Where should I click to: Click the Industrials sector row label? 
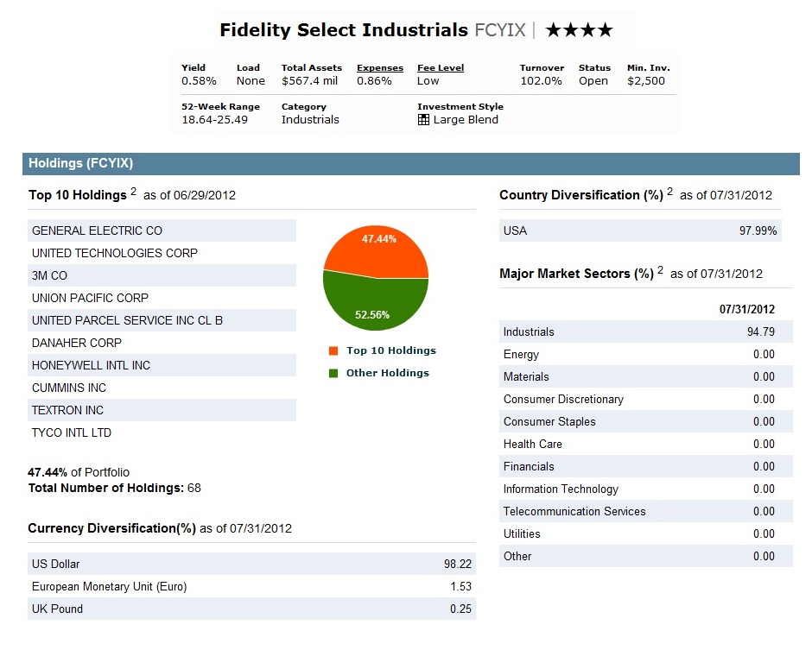tap(529, 331)
